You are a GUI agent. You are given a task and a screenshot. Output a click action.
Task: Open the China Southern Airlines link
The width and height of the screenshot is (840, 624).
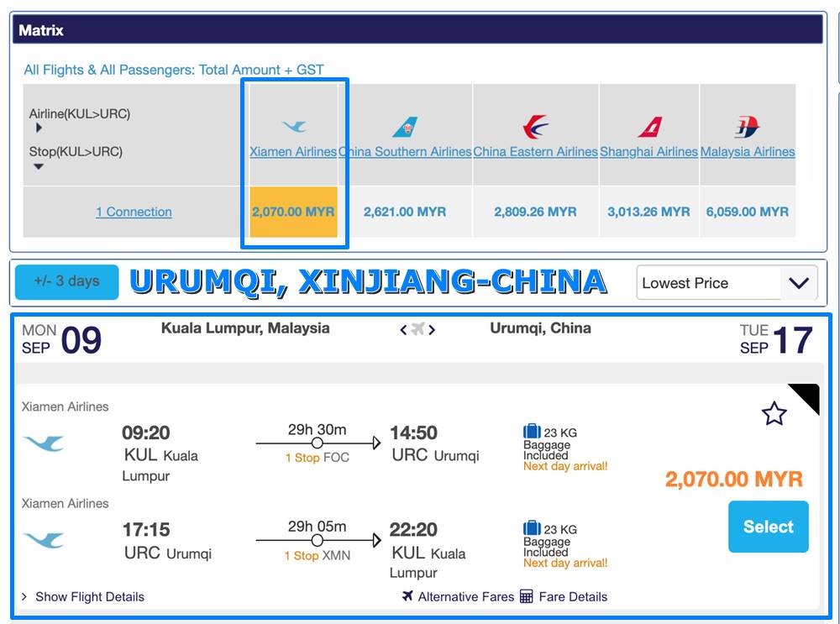click(405, 151)
